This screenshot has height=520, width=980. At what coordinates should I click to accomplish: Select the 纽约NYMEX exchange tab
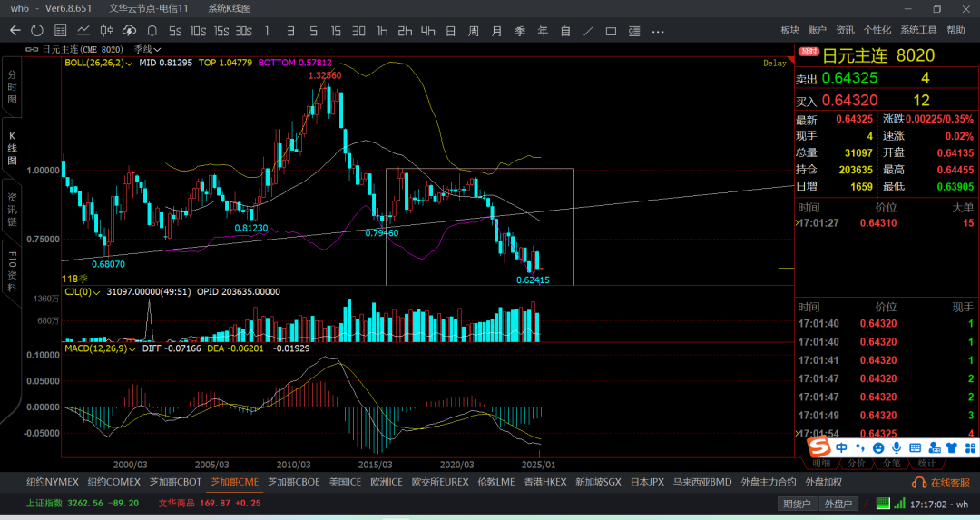click(x=53, y=483)
